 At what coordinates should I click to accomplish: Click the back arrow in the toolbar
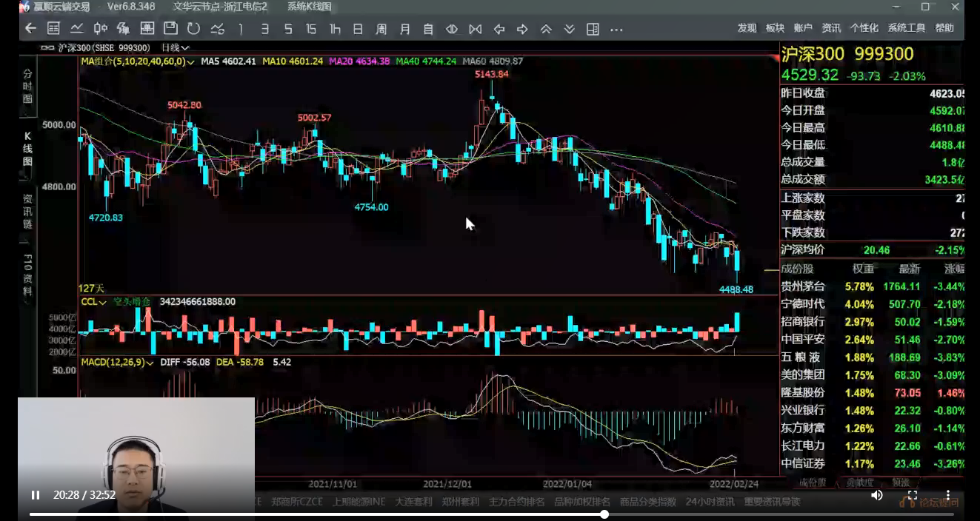[30, 29]
